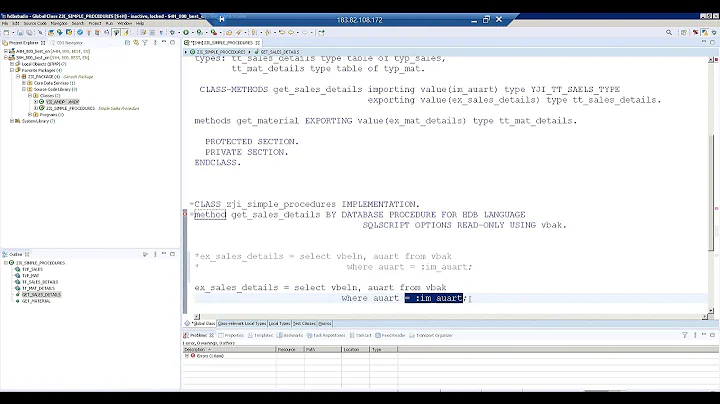Click GET_SALES_DETAILS in the editor breadcrumb
Image resolution: width=720 pixels, height=404 pixels.
click(x=279, y=52)
